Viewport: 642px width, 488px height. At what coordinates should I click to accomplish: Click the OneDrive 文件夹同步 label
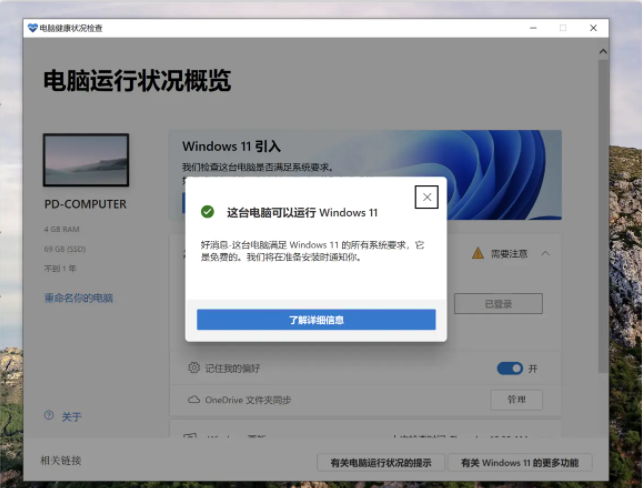248,400
